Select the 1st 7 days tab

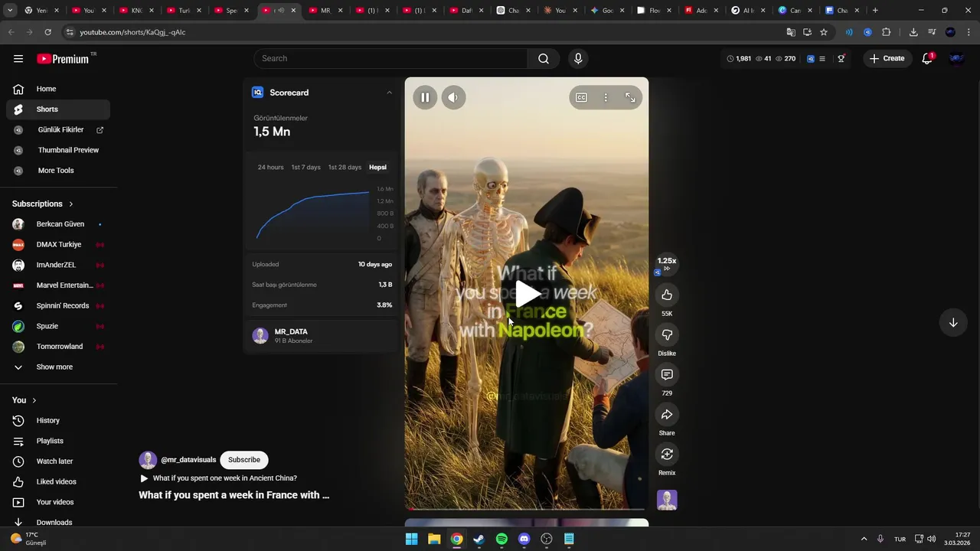[305, 167]
